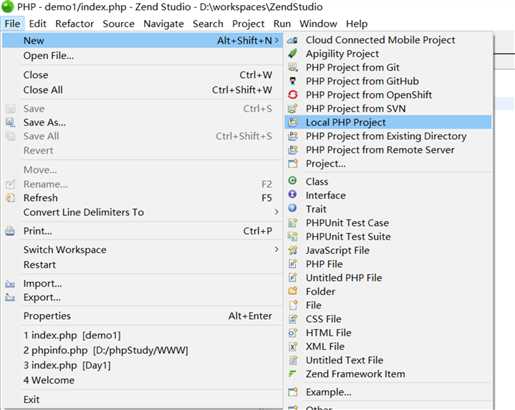Open recent file 2 phpinfo.php

pos(143,350)
